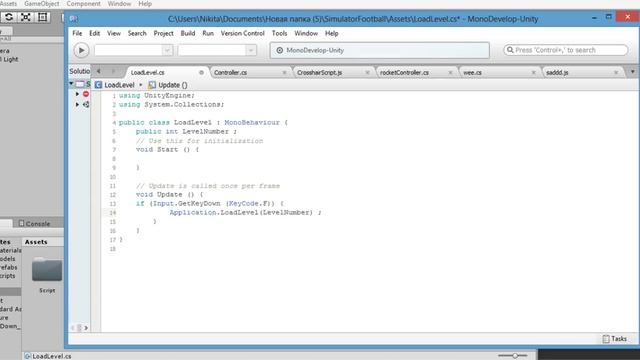This screenshot has height=360, width=640.
Task: Click the status icon left of MonoDevelop-Unity text
Action: pos(280,50)
